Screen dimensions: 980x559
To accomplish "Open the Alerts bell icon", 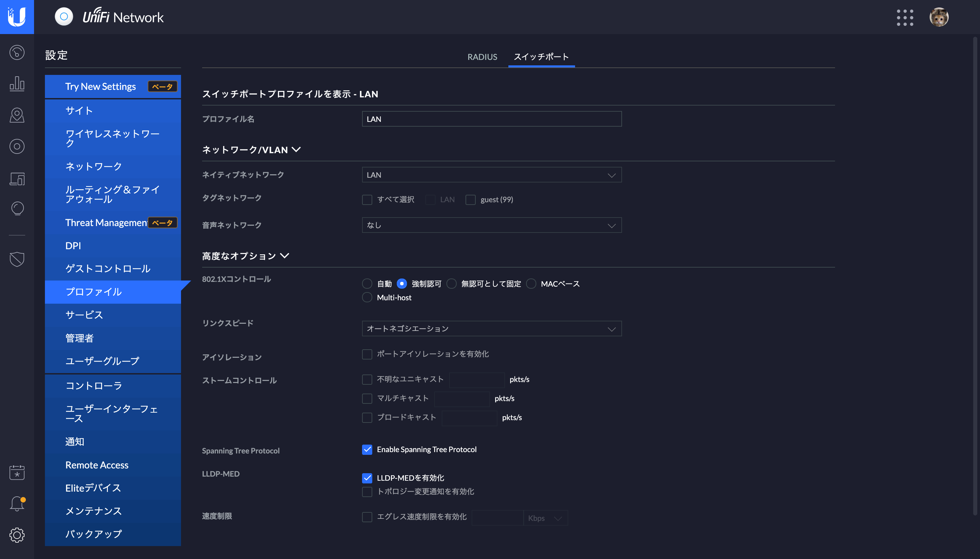I will (x=17, y=503).
